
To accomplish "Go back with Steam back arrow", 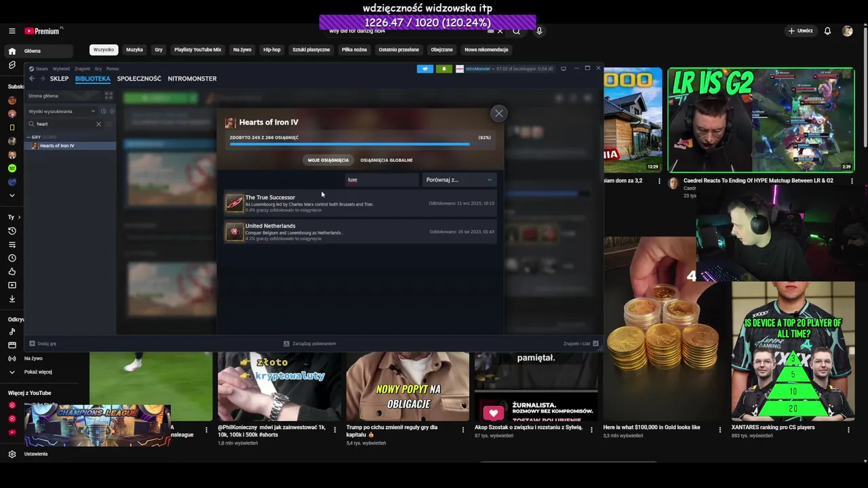I will point(31,79).
